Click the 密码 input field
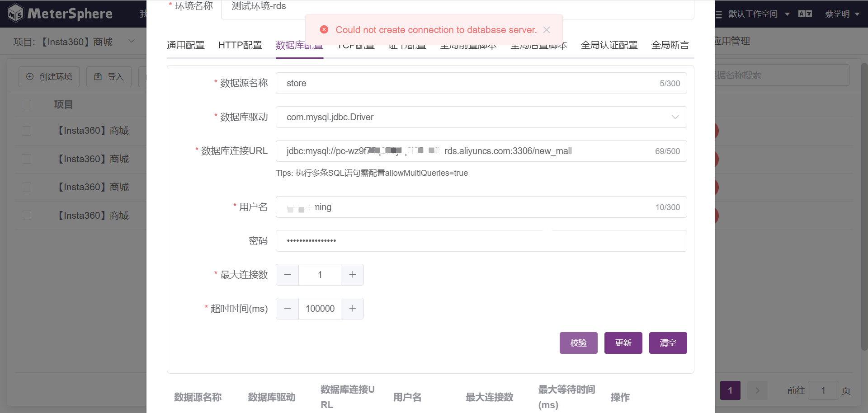 click(x=481, y=241)
